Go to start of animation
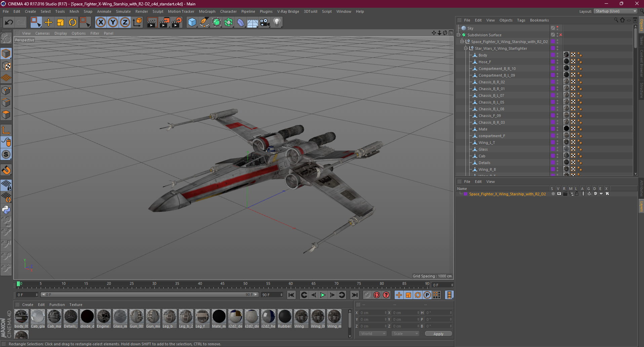Screen dimensions: 644x347 coord(291,295)
